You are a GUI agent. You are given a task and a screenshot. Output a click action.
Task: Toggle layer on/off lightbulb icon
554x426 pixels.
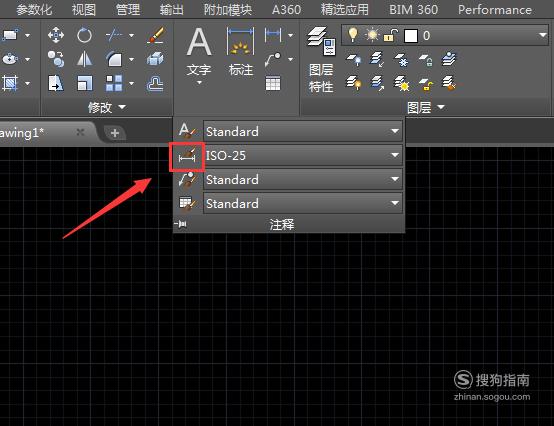click(x=353, y=35)
